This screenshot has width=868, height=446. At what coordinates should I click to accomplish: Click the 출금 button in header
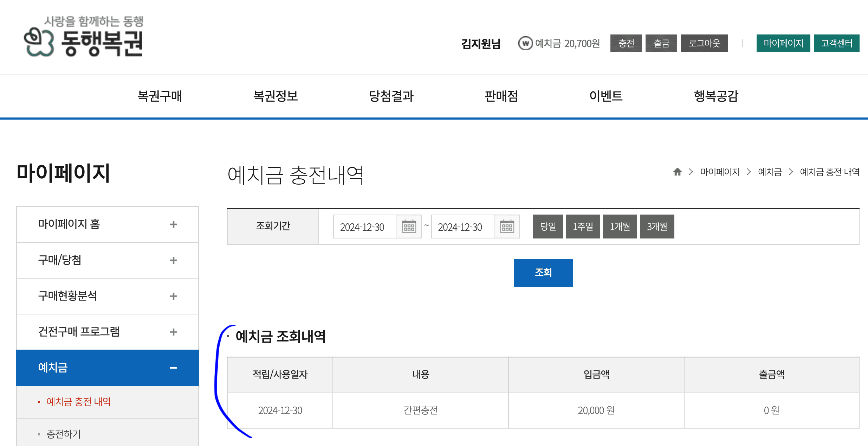pyautogui.click(x=661, y=43)
